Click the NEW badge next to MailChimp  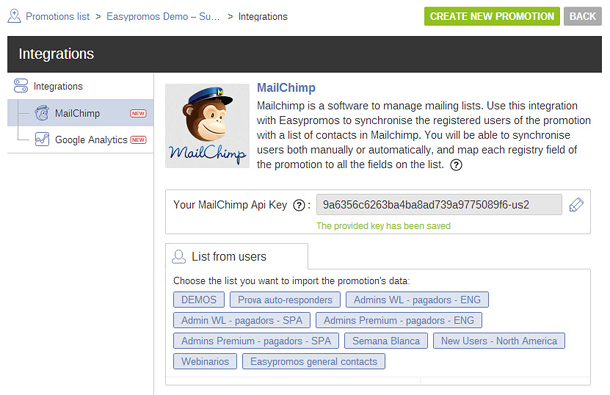pos(138,113)
